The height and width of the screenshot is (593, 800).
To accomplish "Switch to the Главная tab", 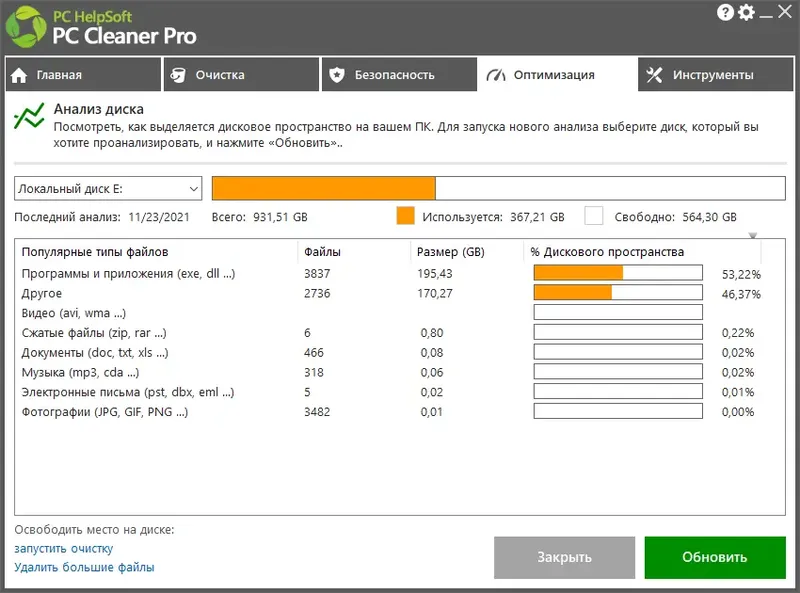I will point(83,75).
